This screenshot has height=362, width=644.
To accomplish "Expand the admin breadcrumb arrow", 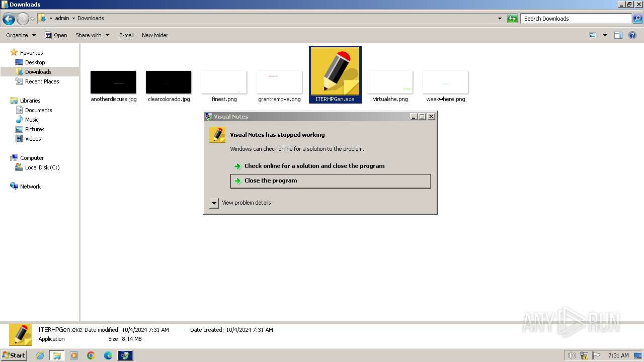I will pyautogui.click(x=73, y=19).
